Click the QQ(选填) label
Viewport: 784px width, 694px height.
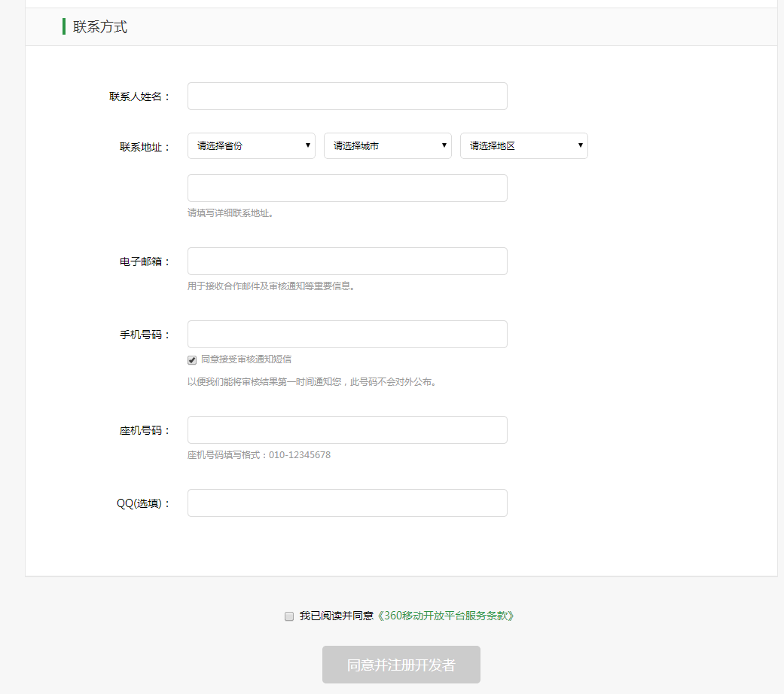(143, 503)
